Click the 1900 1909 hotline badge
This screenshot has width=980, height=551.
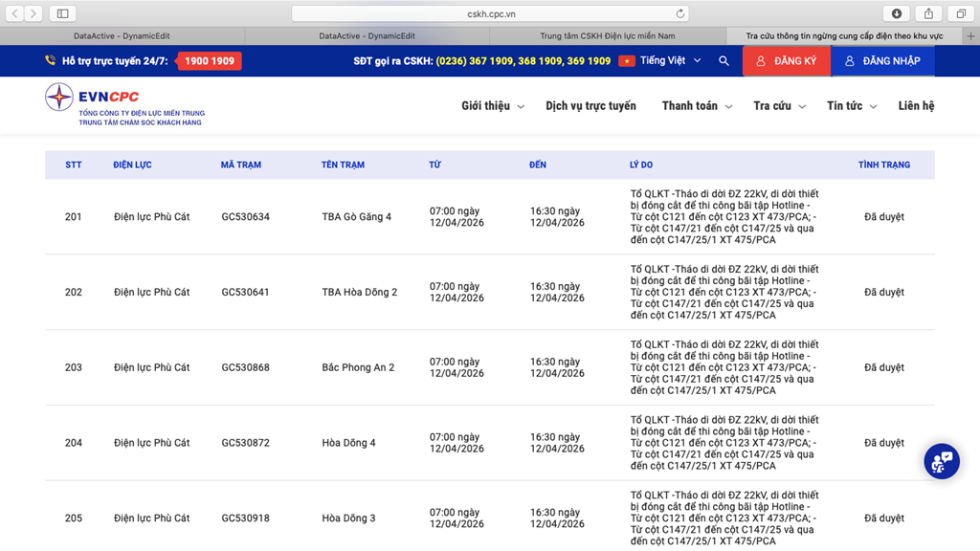coord(210,61)
